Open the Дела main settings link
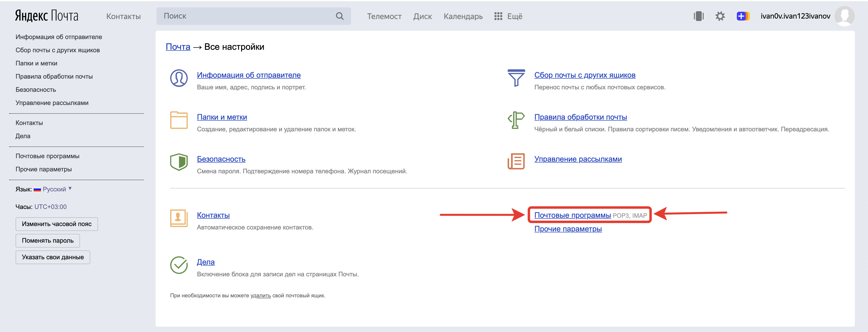 tap(206, 262)
